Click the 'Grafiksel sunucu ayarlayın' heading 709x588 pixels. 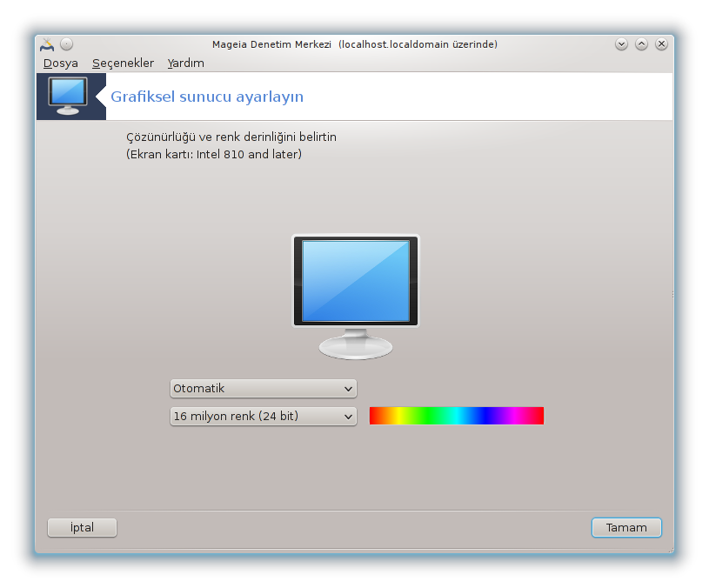coord(207,97)
